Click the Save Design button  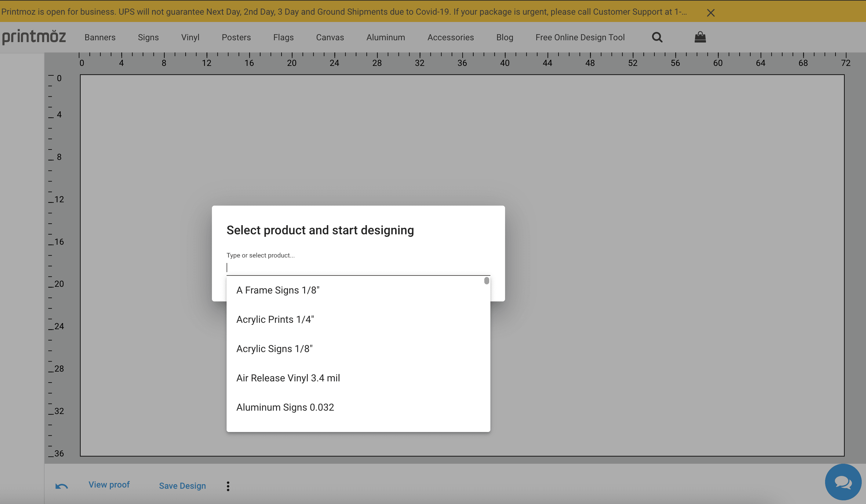pos(182,486)
